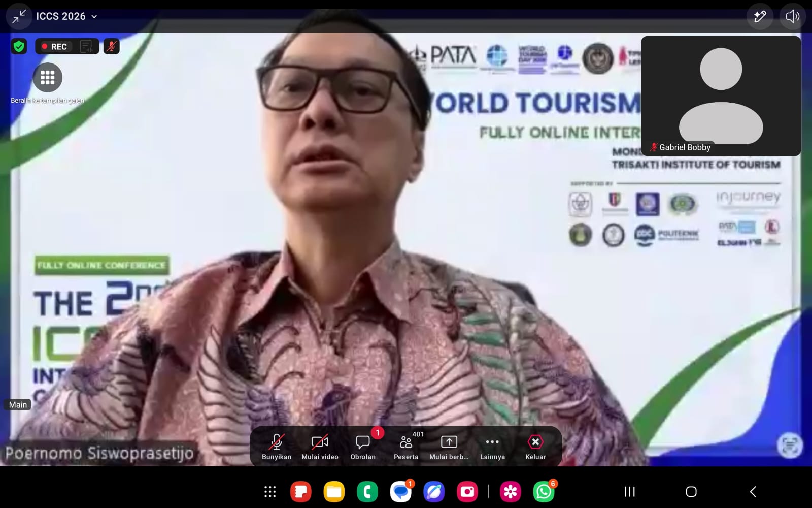Minimize the Zoom meeting window
Image resolution: width=812 pixels, height=508 pixels.
point(19,17)
